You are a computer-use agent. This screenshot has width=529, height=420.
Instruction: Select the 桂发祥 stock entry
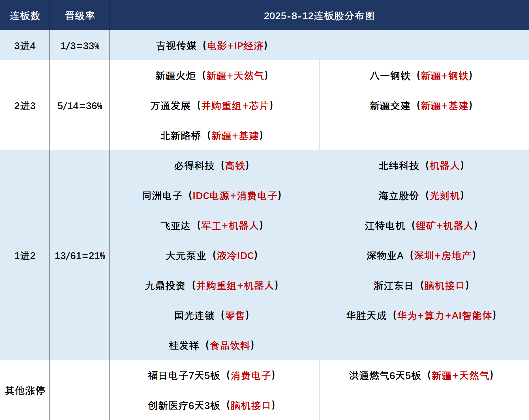coord(212,346)
